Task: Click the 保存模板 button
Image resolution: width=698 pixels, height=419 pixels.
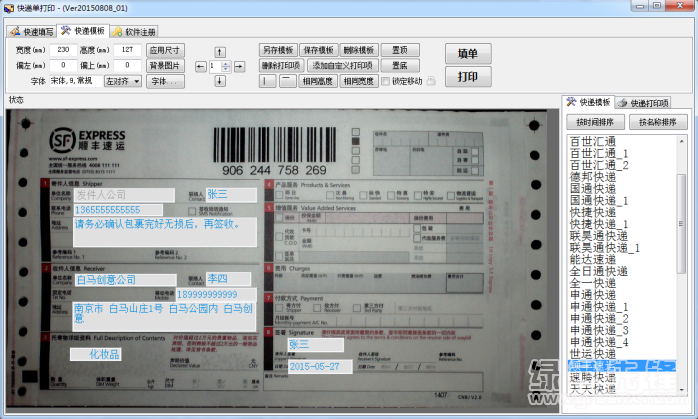Action: 318,50
